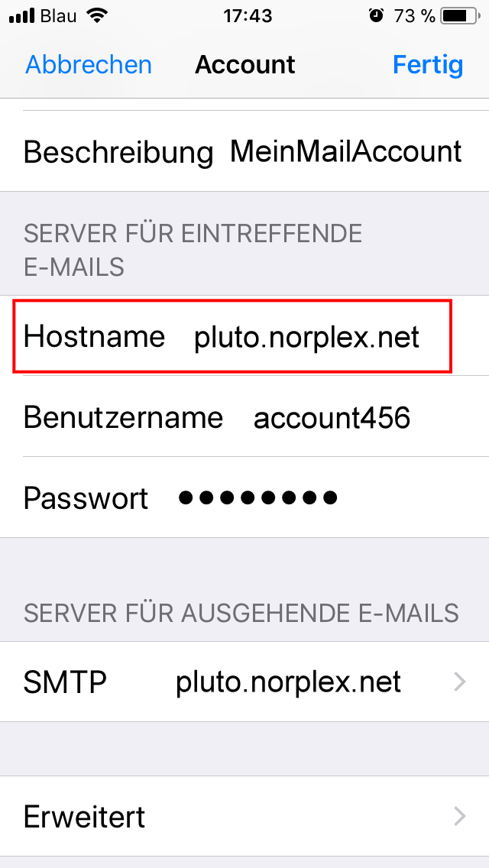The height and width of the screenshot is (868, 489).
Task: Tap the Wi-Fi status icon
Action: 98,15
